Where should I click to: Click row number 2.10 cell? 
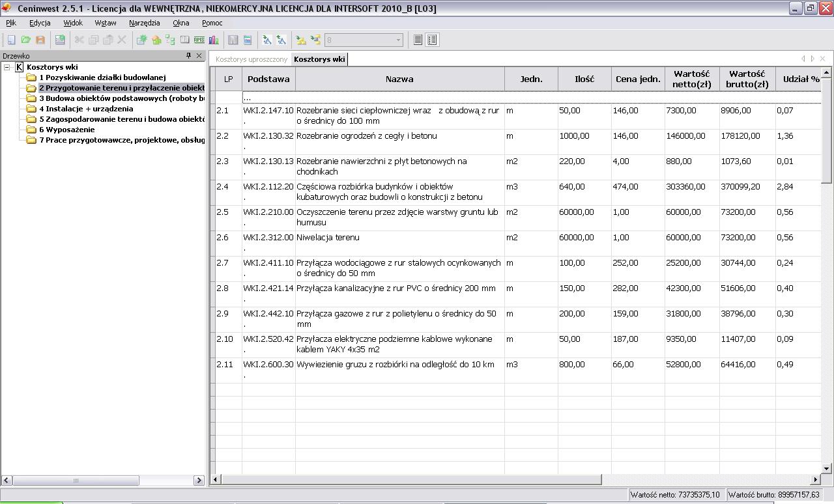[229, 345]
